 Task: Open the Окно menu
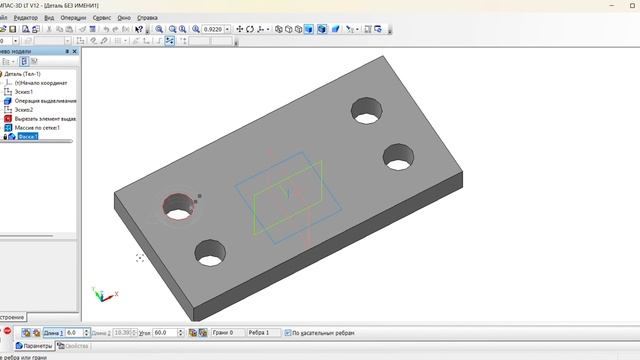124,18
